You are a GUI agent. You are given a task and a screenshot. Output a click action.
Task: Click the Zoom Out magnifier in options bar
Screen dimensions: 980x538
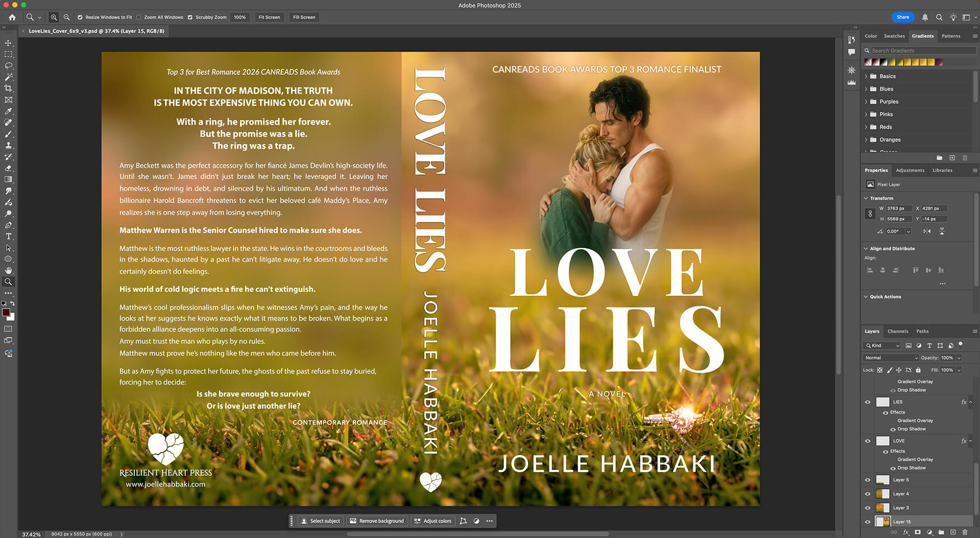pyautogui.click(x=67, y=17)
